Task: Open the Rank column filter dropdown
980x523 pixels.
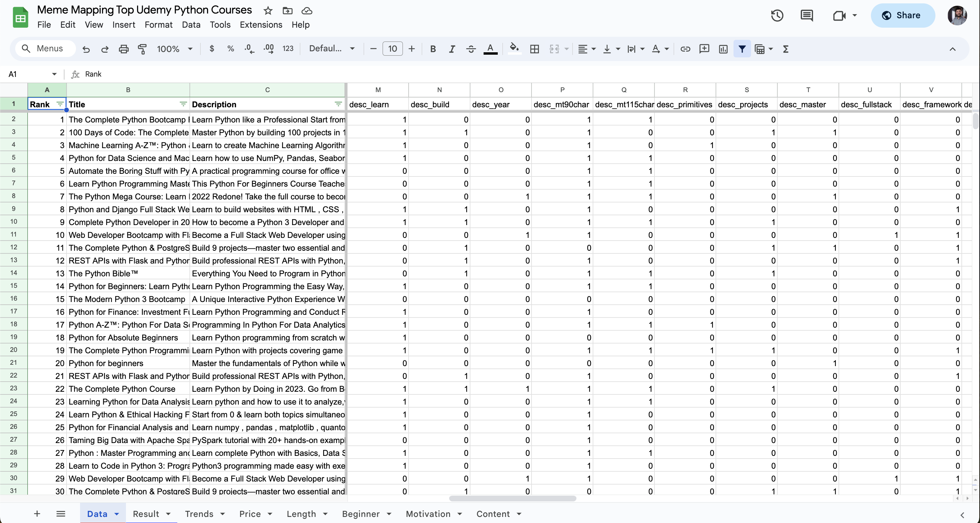Action: point(60,104)
